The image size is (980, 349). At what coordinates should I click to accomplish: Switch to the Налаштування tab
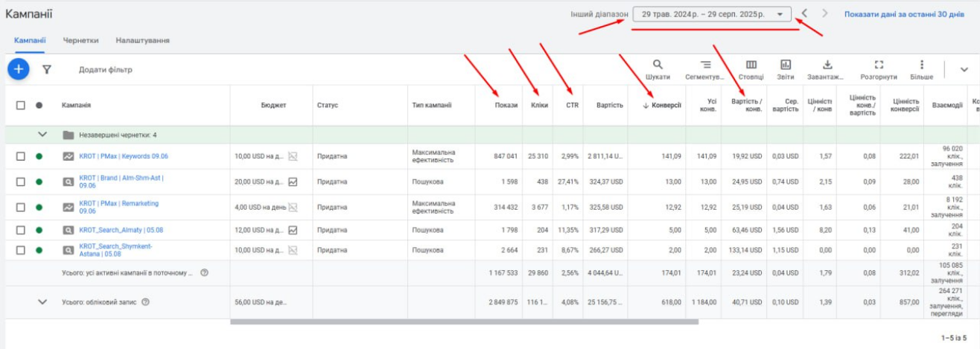tap(142, 40)
